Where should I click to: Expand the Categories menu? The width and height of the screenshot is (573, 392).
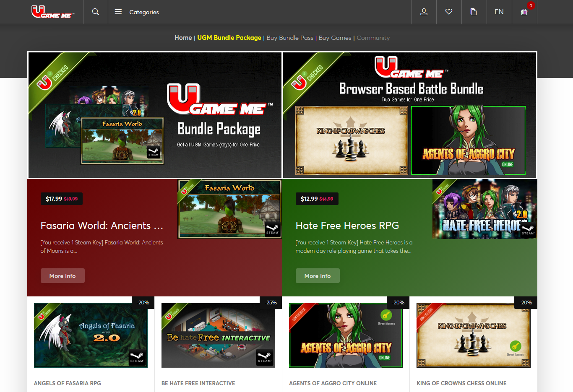[144, 12]
